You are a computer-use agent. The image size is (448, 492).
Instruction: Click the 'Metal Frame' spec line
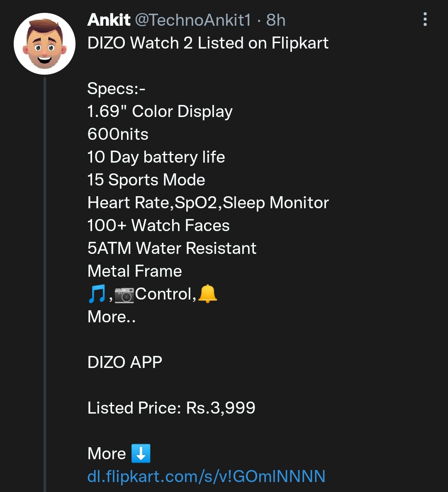click(135, 271)
